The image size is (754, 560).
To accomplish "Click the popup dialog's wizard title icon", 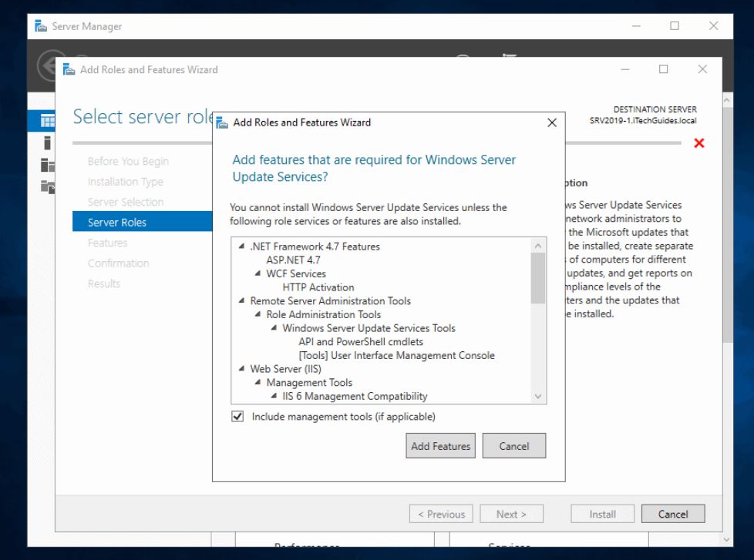I will coord(222,123).
